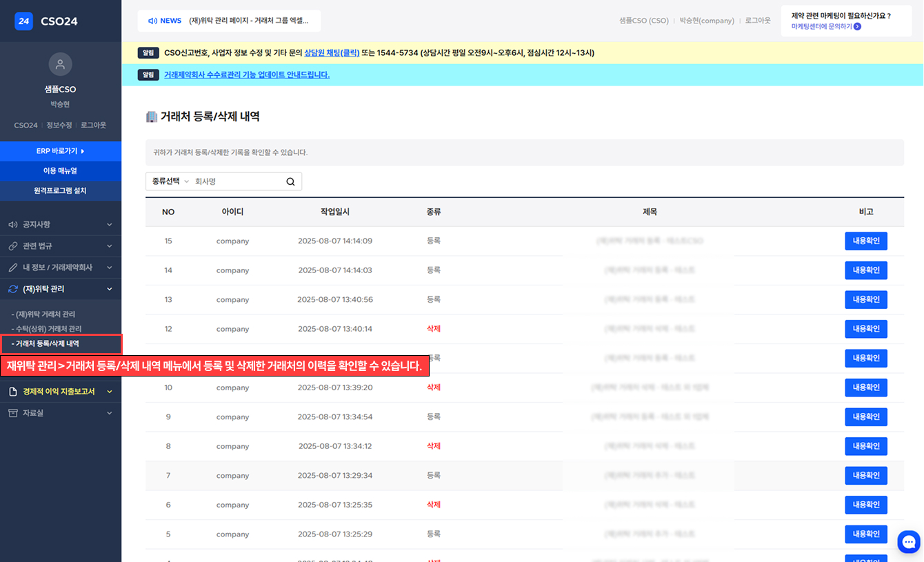Expand the 공지사항 sidebar menu
Image resolution: width=924 pixels, height=562 pixels.
pos(61,225)
